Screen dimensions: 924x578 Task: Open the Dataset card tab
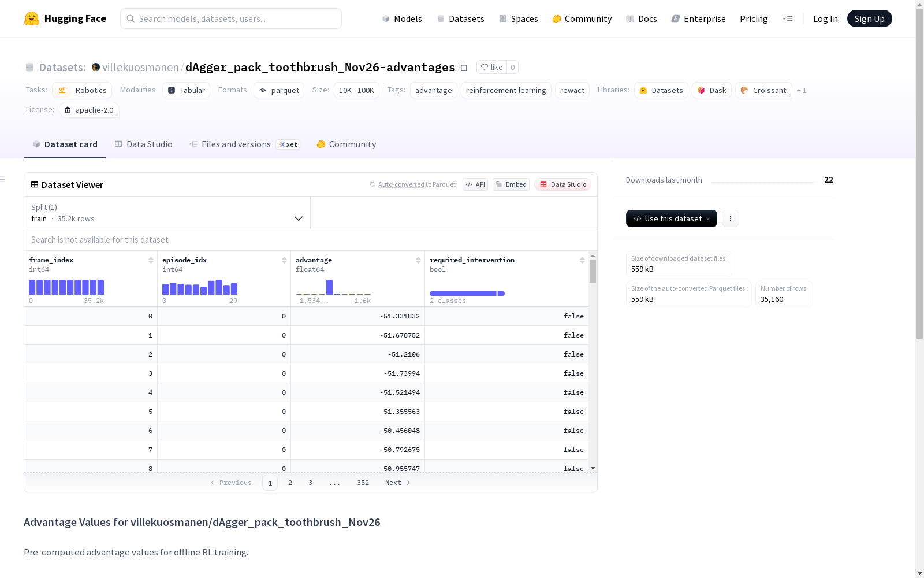coord(65,144)
